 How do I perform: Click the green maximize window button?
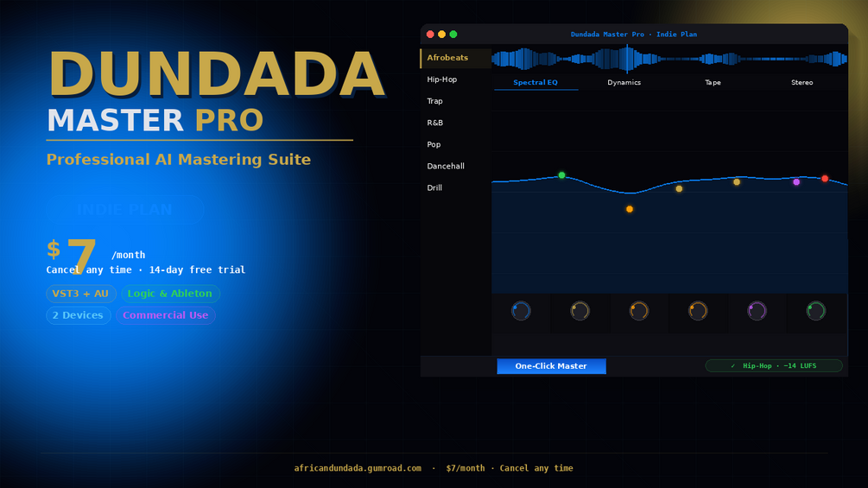click(x=453, y=35)
